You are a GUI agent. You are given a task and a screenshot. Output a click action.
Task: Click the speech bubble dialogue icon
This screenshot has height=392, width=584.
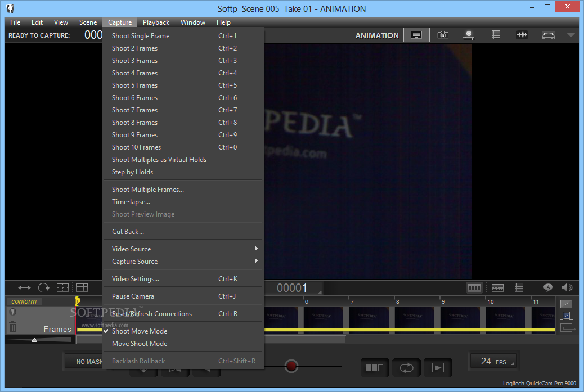548,287
